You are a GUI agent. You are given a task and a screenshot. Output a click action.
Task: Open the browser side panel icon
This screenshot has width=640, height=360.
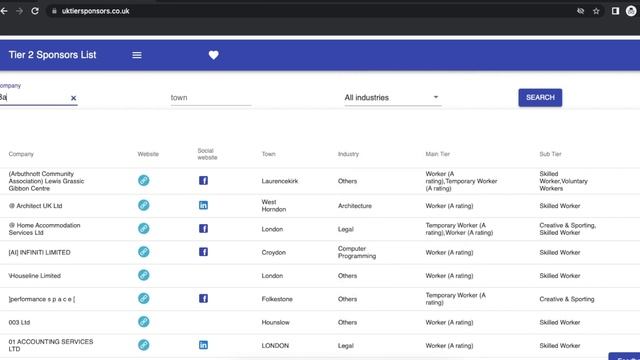pos(615,11)
